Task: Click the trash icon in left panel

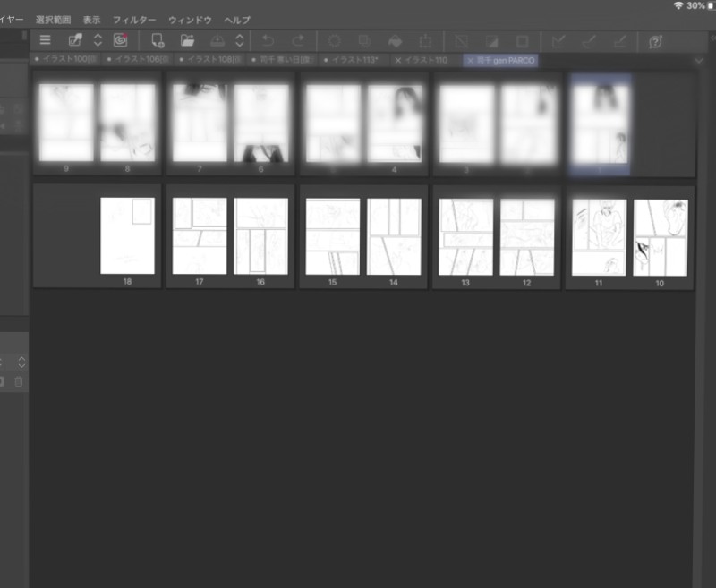Action: coord(18,381)
